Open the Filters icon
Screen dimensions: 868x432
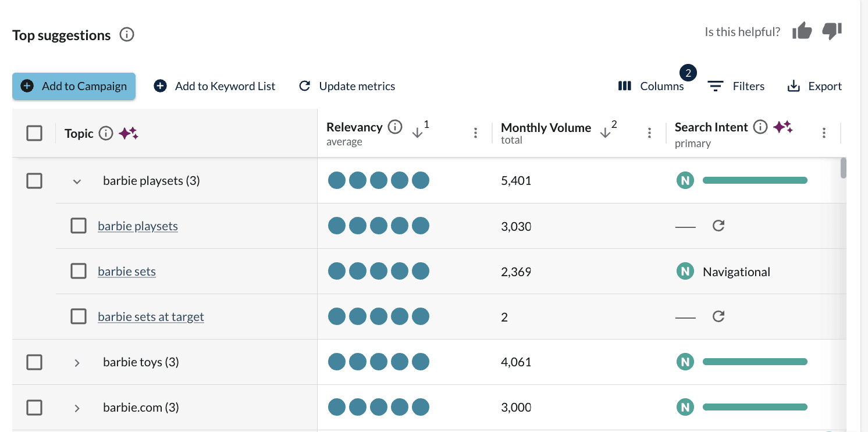[x=715, y=85]
